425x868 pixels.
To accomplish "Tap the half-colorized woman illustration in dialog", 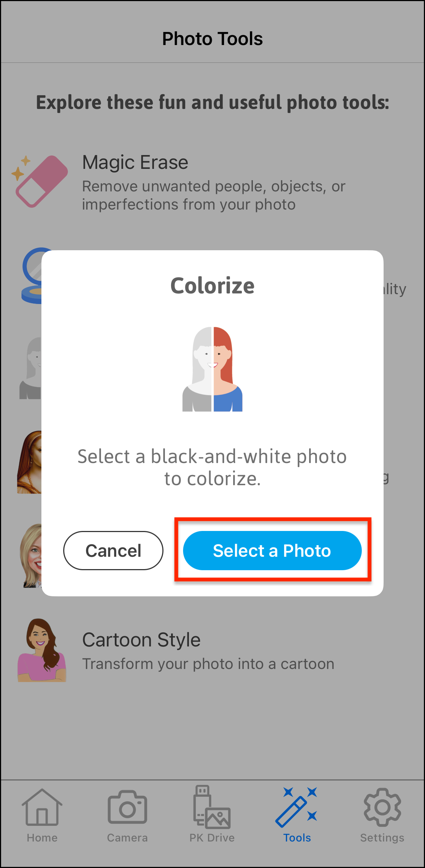I will pos(212,369).
